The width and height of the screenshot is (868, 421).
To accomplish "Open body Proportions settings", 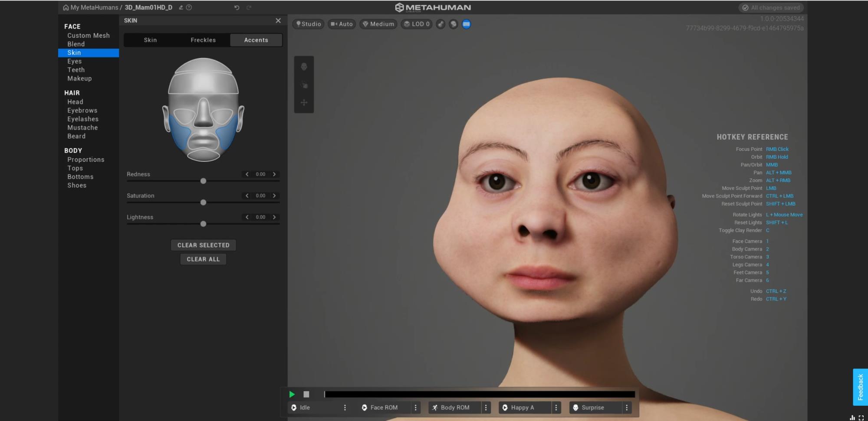I will (x=86, y=160).
